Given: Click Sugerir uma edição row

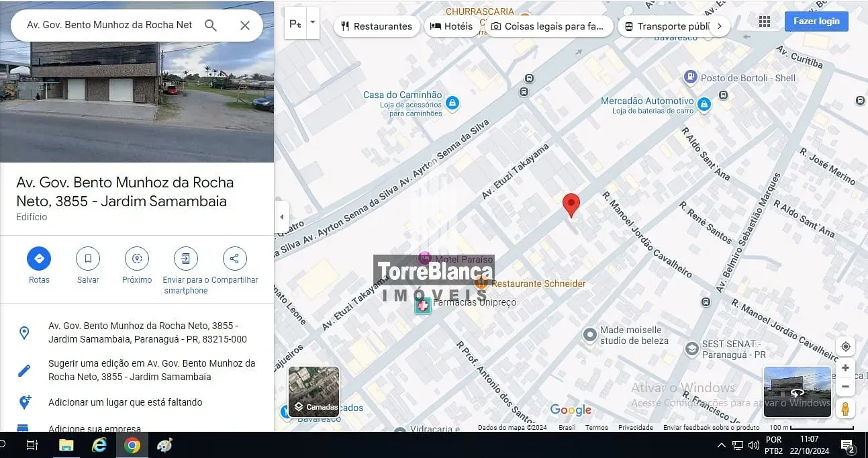Looking at the screenshot, I should (x=137, y=370).
